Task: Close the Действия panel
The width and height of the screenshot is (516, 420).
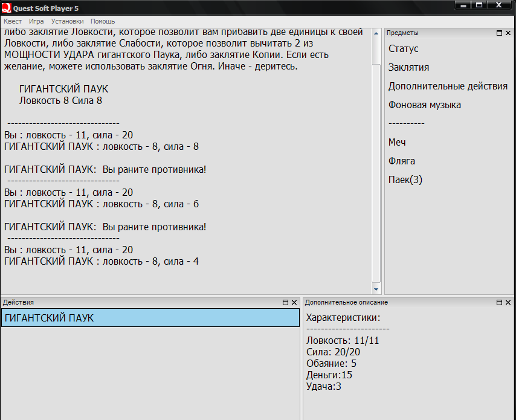Action: (x=294, y=302)
